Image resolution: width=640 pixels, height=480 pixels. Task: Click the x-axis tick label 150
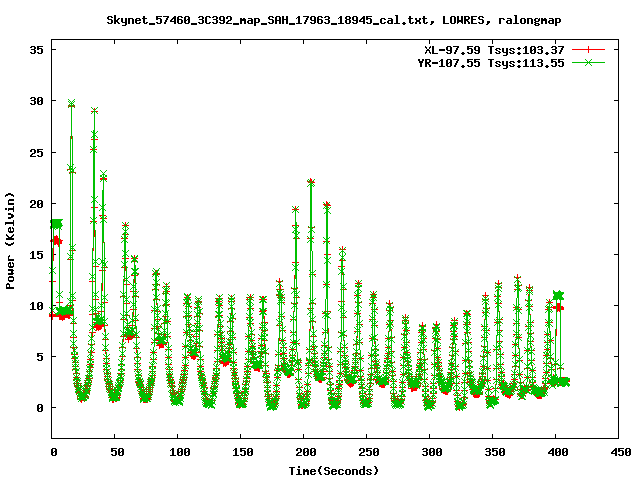243,452
